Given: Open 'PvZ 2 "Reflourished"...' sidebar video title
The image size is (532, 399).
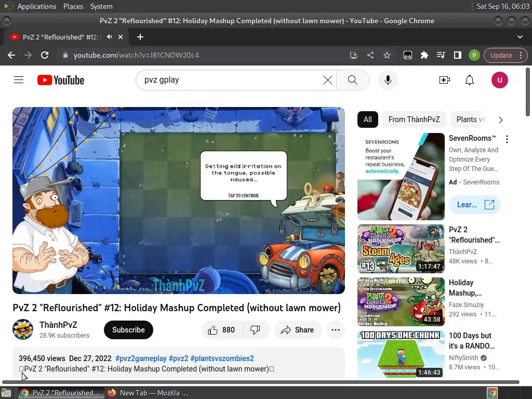Looking at the screenshot, I should tap(474, 235).
